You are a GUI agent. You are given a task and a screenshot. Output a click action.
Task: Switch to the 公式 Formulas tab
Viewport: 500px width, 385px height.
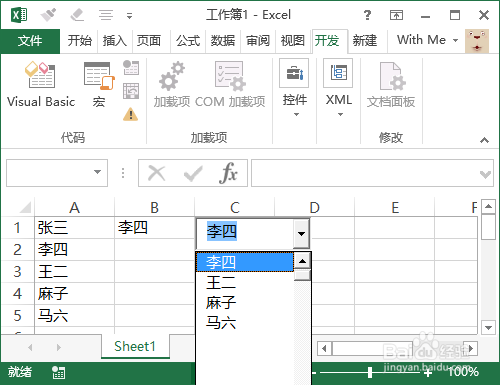point(188,41)
